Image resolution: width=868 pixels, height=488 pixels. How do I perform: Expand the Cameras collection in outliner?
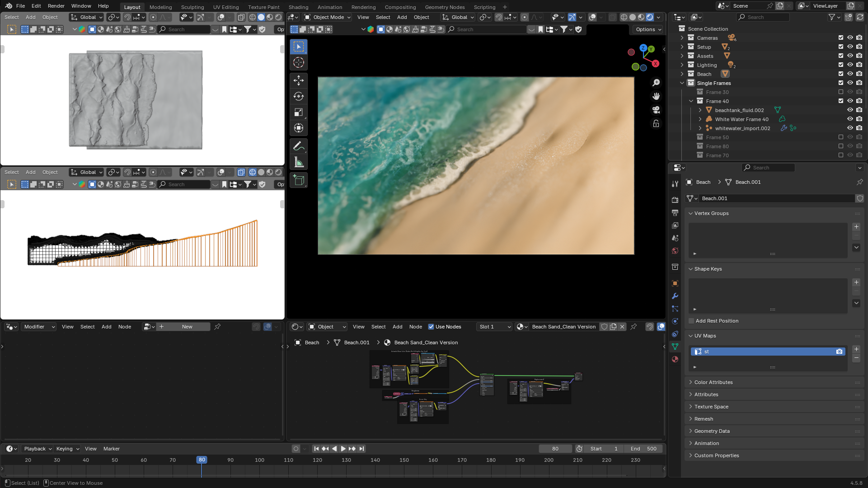coord(682,38)
